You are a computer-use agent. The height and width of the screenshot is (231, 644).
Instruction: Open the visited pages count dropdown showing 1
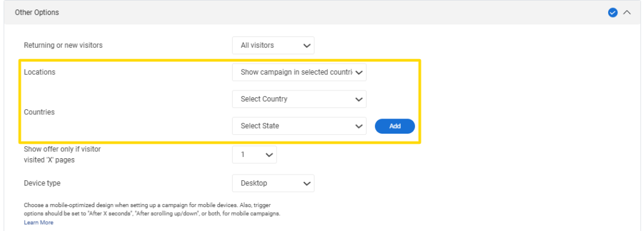tap(254, 155)
